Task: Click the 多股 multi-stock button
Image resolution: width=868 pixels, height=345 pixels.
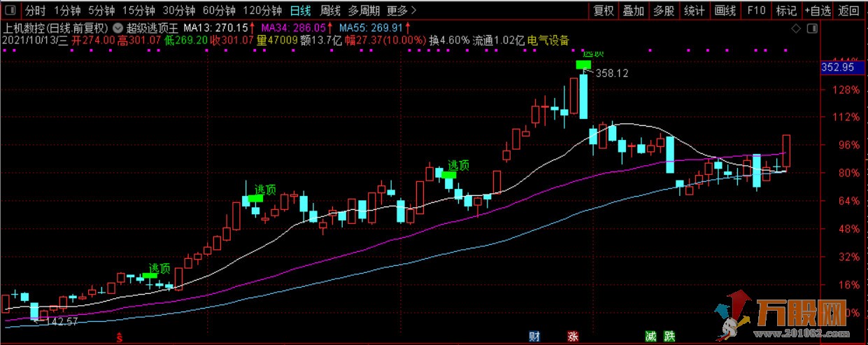Action: coord(664,10)
